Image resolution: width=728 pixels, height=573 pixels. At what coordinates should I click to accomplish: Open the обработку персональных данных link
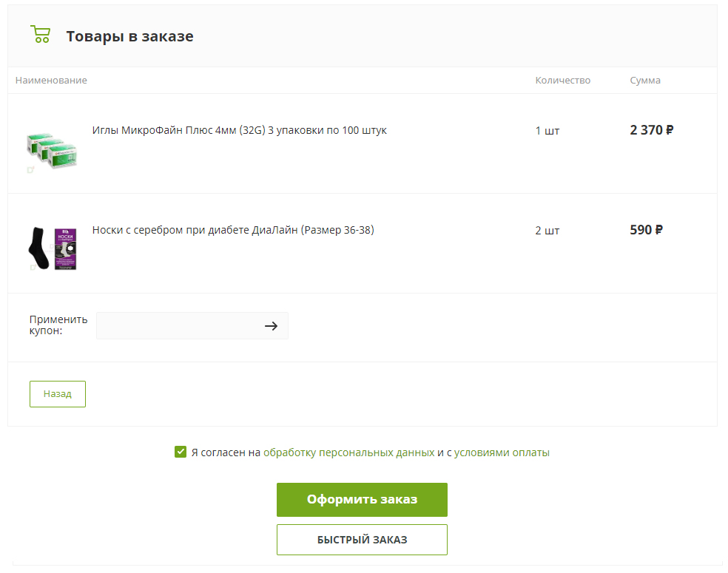tap(348, 452)
